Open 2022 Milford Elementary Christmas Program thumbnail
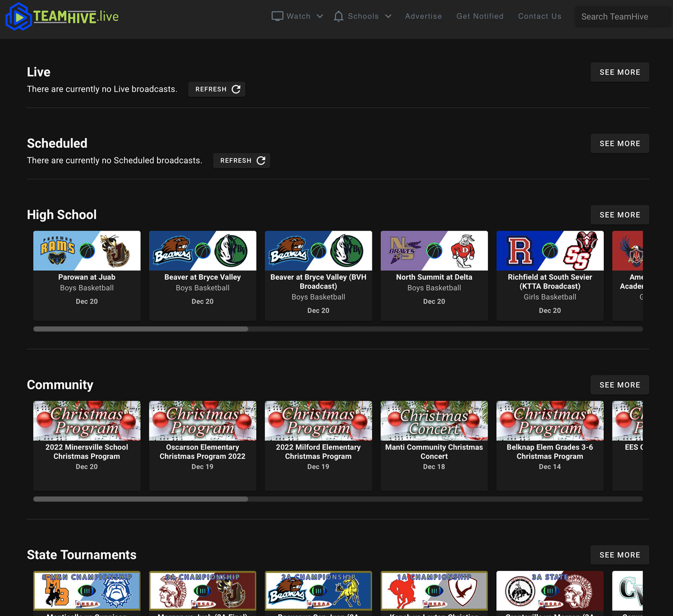 318,421
